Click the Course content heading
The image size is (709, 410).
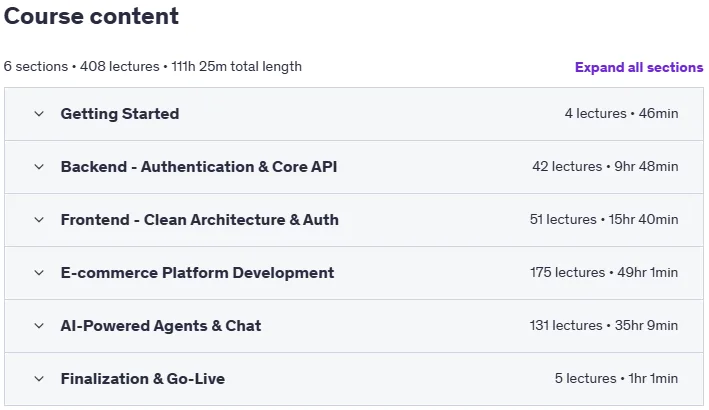pos(91,16)
